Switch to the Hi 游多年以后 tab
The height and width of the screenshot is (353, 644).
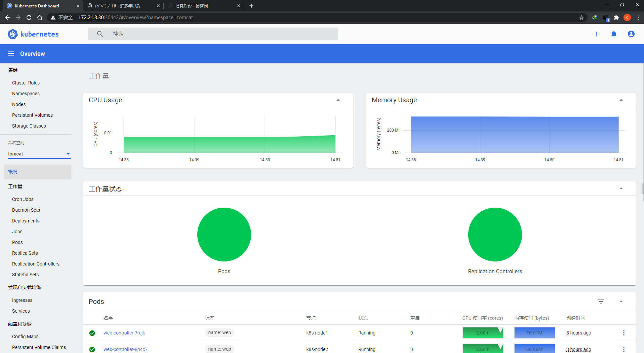(123, 6)
